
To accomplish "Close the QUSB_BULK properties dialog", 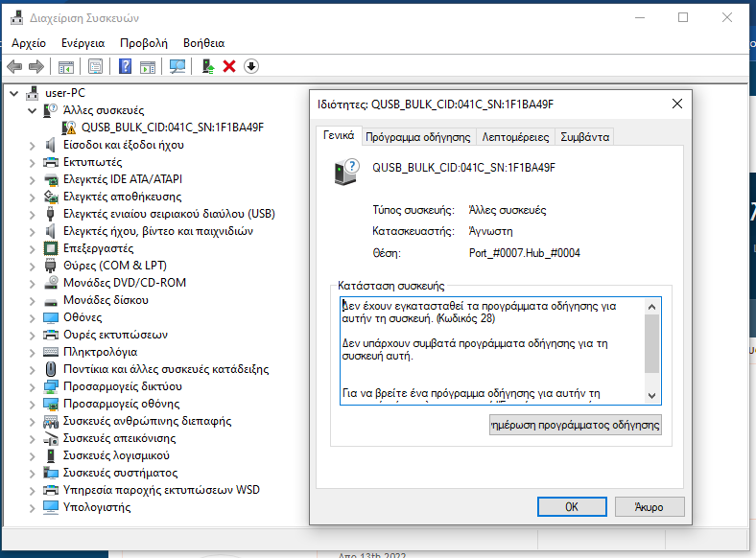I will click(677, 104).
